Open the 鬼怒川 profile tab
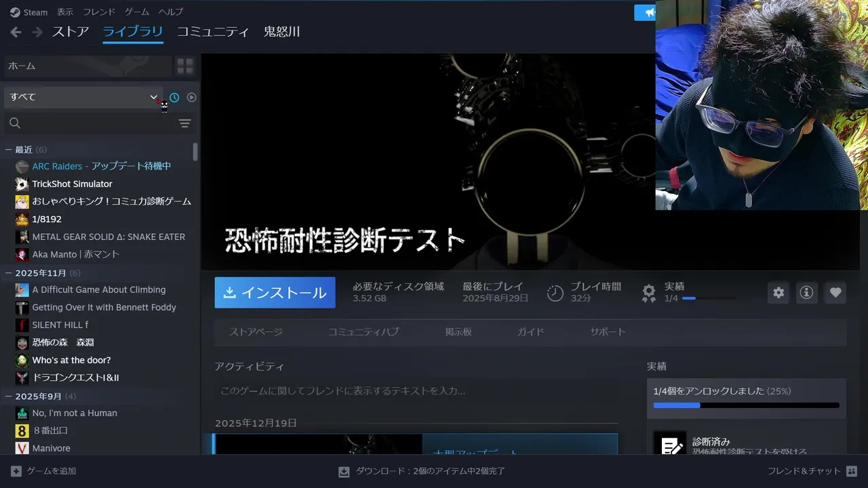868x488 pixels. point(282,32)
